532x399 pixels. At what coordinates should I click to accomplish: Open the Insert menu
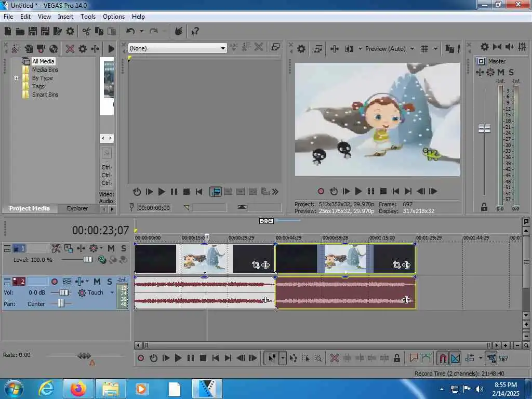[x=65, y=17]
